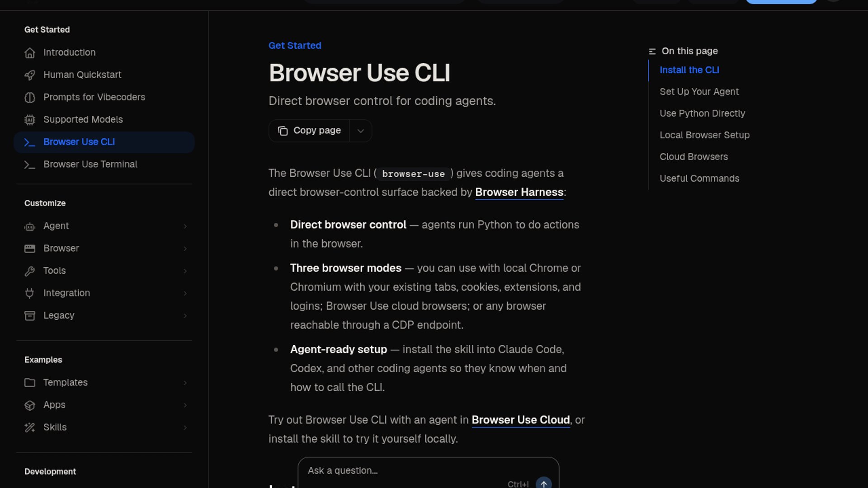Jump to Install the CLI section
This screenshot has width=868, height=488.
[x=689, y=70]
